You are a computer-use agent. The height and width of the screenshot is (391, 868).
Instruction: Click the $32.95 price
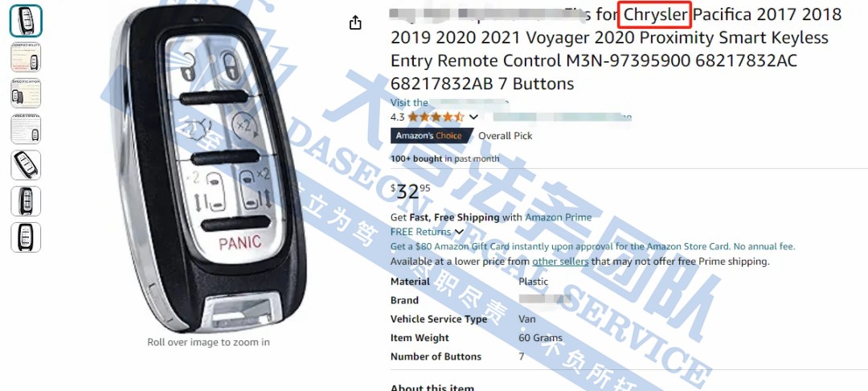coord(410,191)
